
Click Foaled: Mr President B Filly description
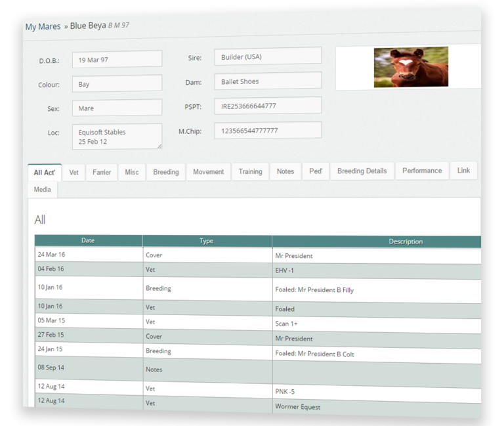[314, 290]
